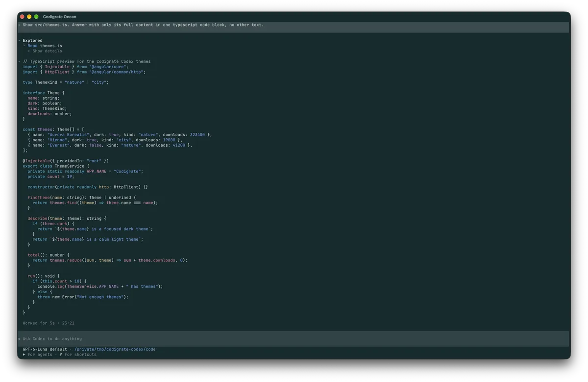Image resolution: width=588 pixels, height=382 pixels.
Task: Expand the '+ Show details' line
Action: [x=45, y=51]
